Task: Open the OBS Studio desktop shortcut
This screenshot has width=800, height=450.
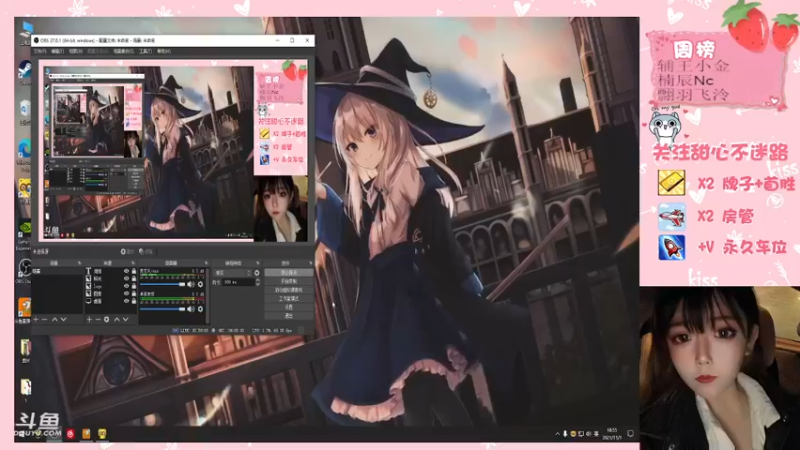Action: 24,269
